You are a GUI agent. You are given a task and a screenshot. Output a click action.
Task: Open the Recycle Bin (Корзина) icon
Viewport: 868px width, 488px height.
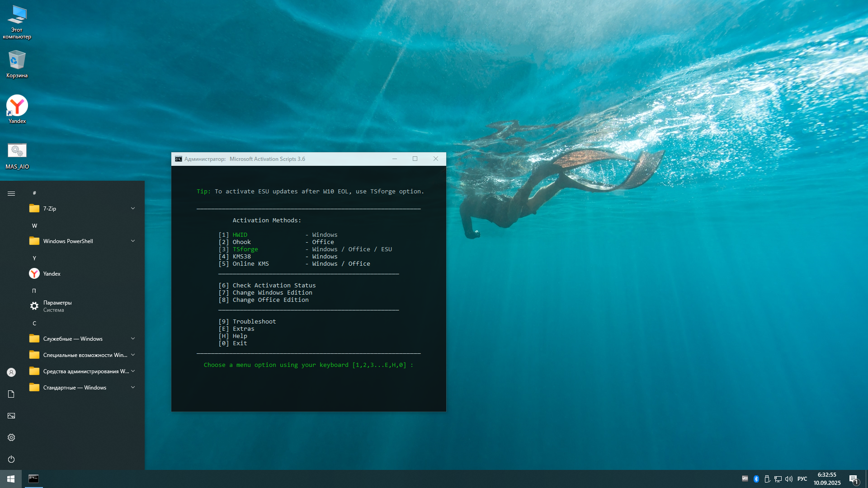coord(17,64)
